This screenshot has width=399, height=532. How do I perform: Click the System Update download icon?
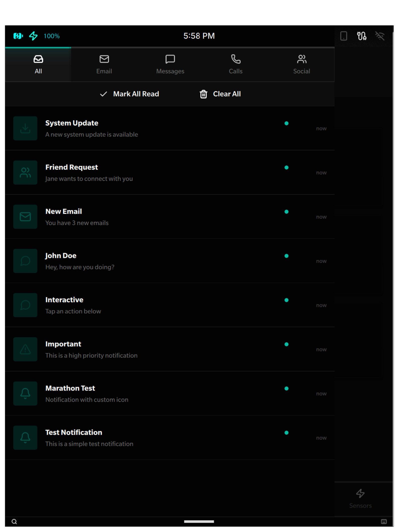point(25,128)
